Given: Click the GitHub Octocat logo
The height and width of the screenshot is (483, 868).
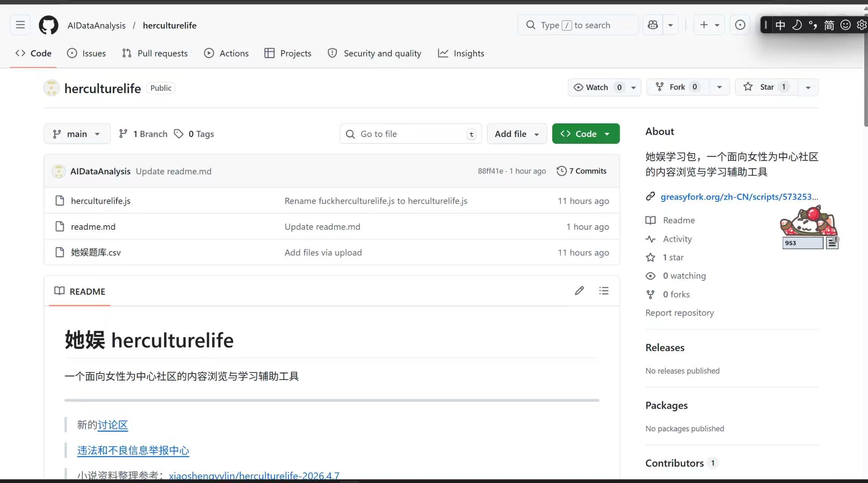Looking at the screenshot, I should point(49,25).
